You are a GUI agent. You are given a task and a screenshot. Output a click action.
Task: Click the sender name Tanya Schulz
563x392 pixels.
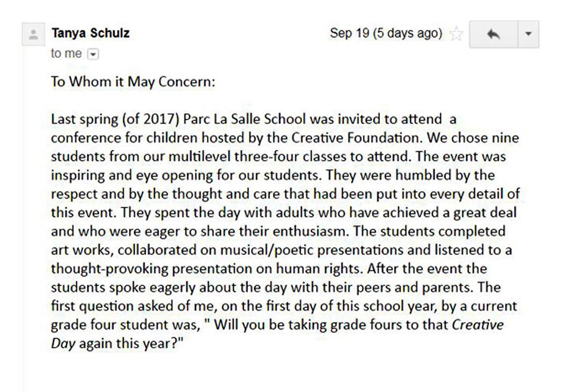click(x=90, y=34)
